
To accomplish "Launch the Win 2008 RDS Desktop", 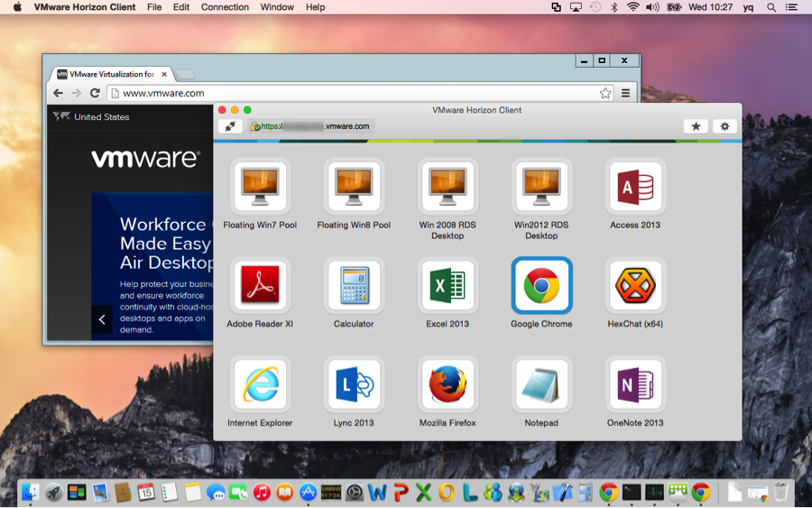I will pyautogui.click(x=448, y=186).
